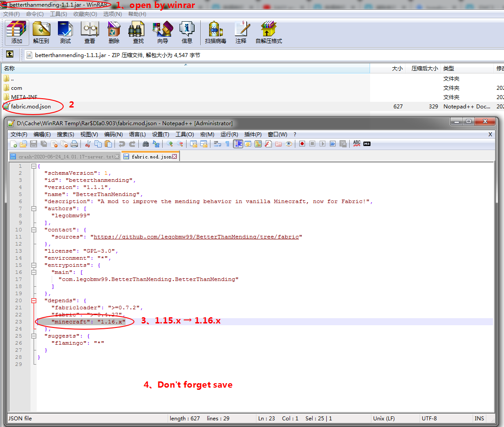Click the Notepad++ Copy icon
The image size is (504, 427).
coord(98,144)
